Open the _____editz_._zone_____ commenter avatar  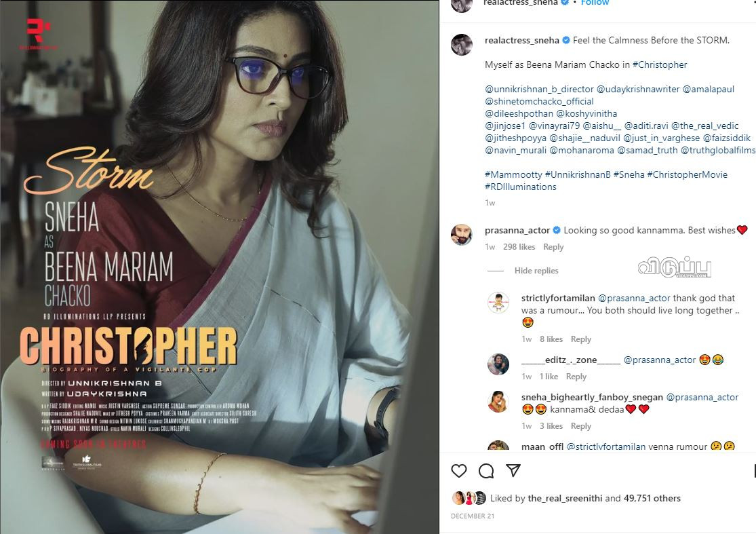coord(498,364)
